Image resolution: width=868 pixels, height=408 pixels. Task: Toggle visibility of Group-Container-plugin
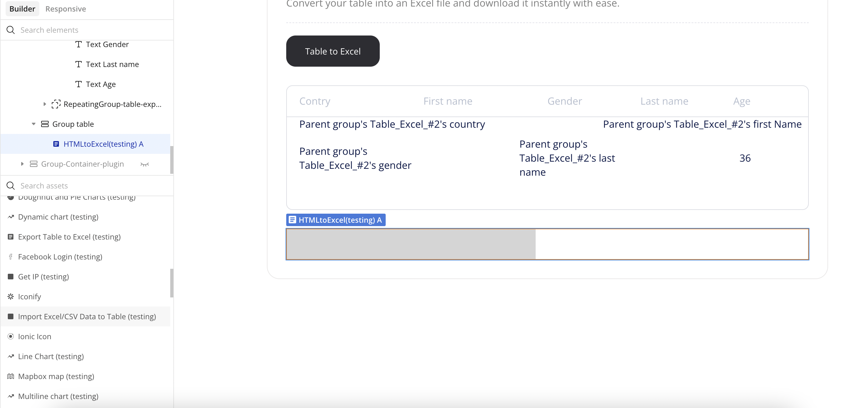pyautogui.click(x=145, y=164)
